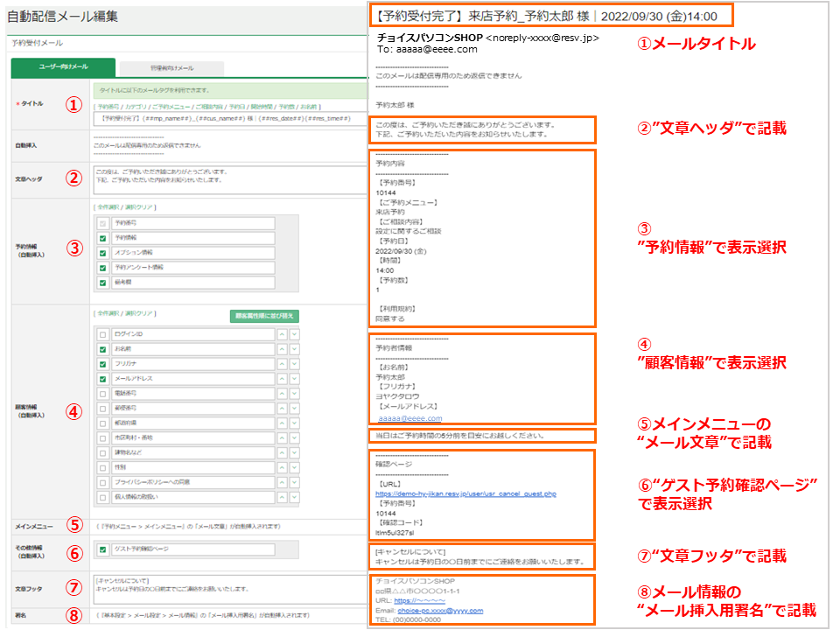Viewport: 840px width, 630px height.
Task: Focus the タイトル input field
Action: click(x=230, y=119)
